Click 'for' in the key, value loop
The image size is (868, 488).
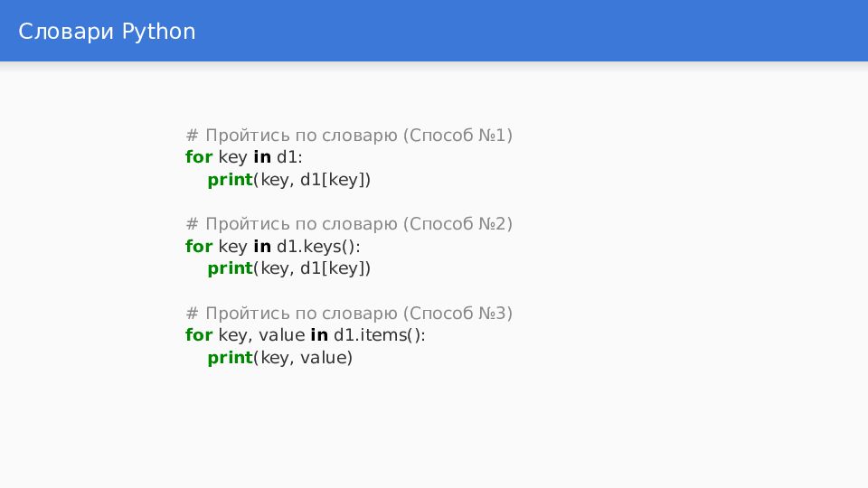(x=199, y=335)
